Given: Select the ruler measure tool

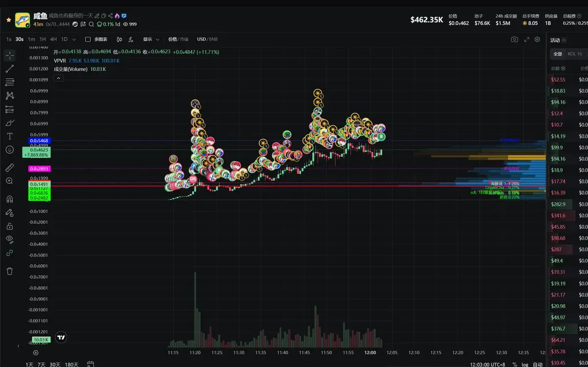Looking at the screenshot, I should pyautogui.click(x=10, y=168).
